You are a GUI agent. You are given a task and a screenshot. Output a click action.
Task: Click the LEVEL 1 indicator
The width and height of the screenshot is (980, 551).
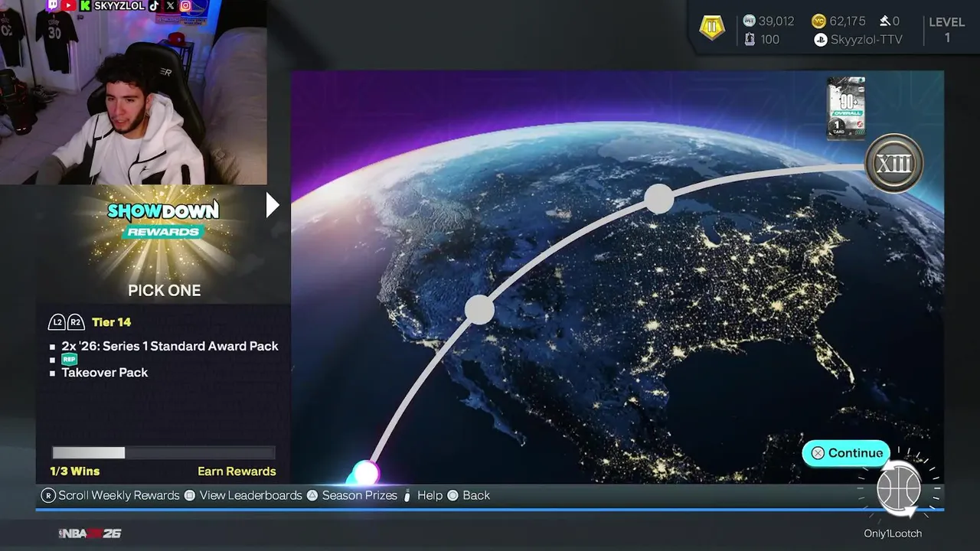tap(947, 30)
